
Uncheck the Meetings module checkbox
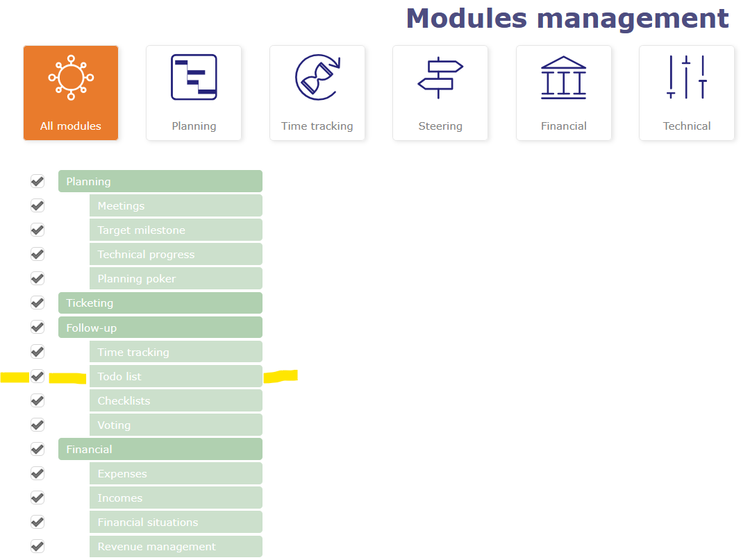tap(38, 206)
